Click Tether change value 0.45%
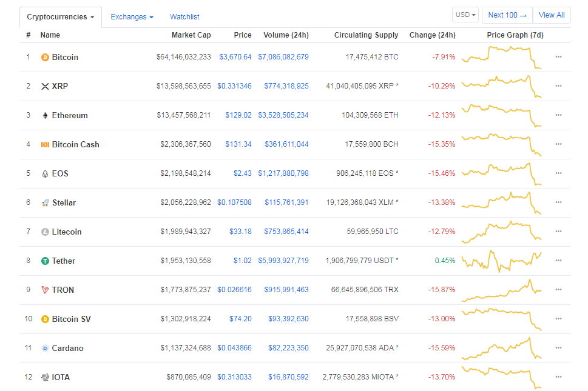Viewport: 588px width, 391px height. (445, 261)
